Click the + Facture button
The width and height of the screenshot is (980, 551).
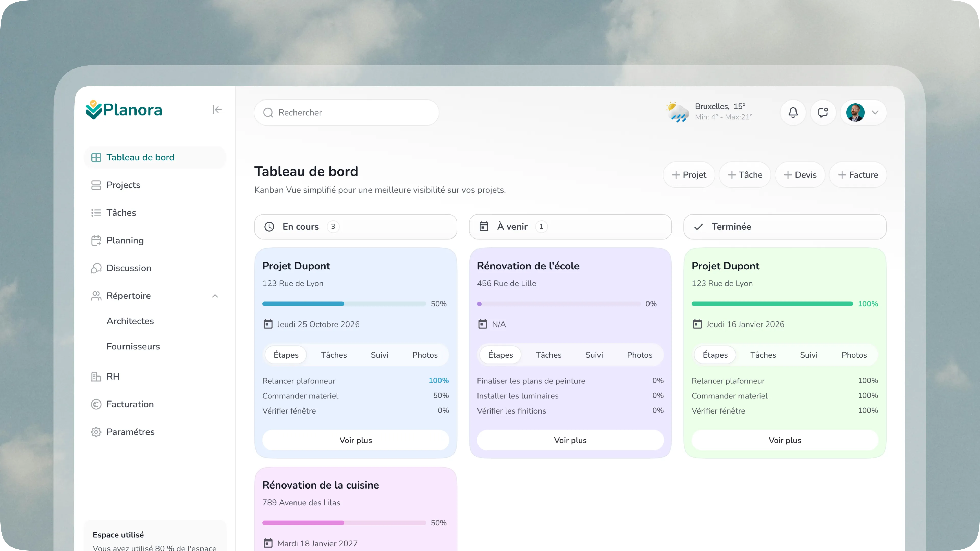pyautogui.click(x=858, y=175)
